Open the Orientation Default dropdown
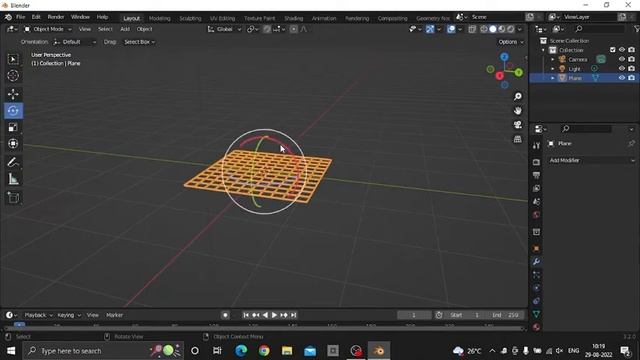This screenshot has width=640, height=360. tap(75, 42)
